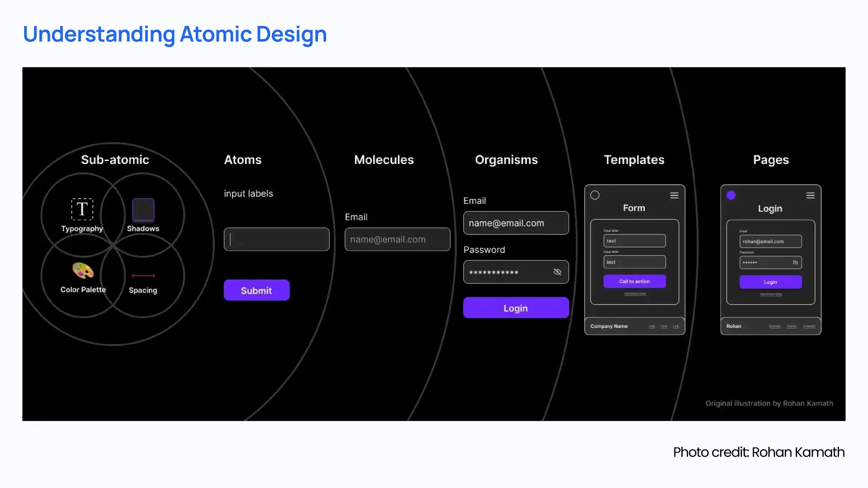
Task: Click the purple circle logo on Login page
Action: pyautogui.click(x=731, y=195)
